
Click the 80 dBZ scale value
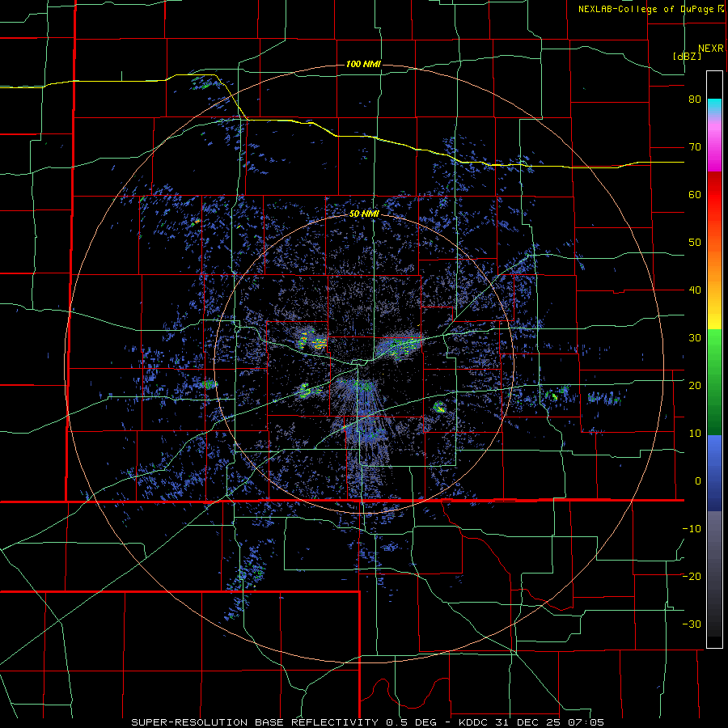click(x=695, y=99)
